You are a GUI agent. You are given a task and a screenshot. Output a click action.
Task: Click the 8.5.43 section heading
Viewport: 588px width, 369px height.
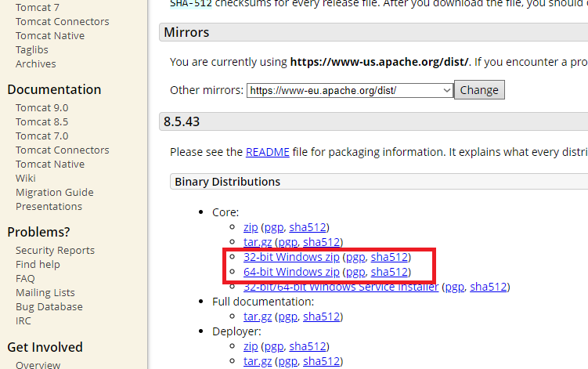pyautogui.click(x=182, y=121)
